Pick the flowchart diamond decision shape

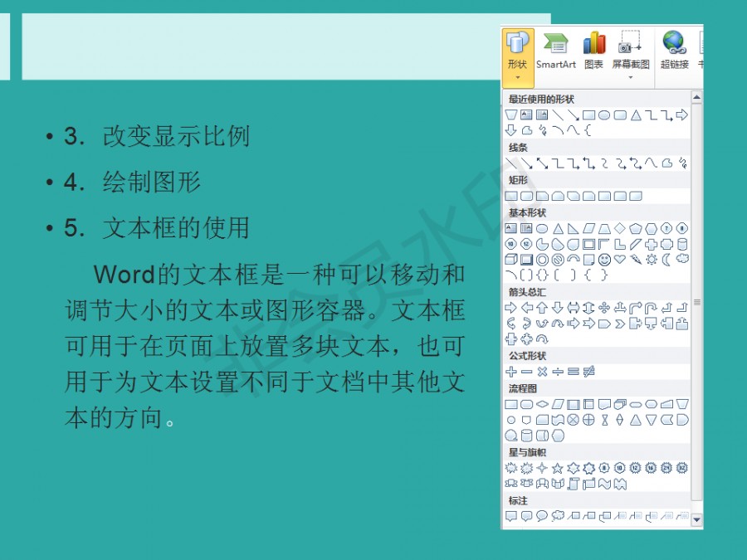point(542,404)
